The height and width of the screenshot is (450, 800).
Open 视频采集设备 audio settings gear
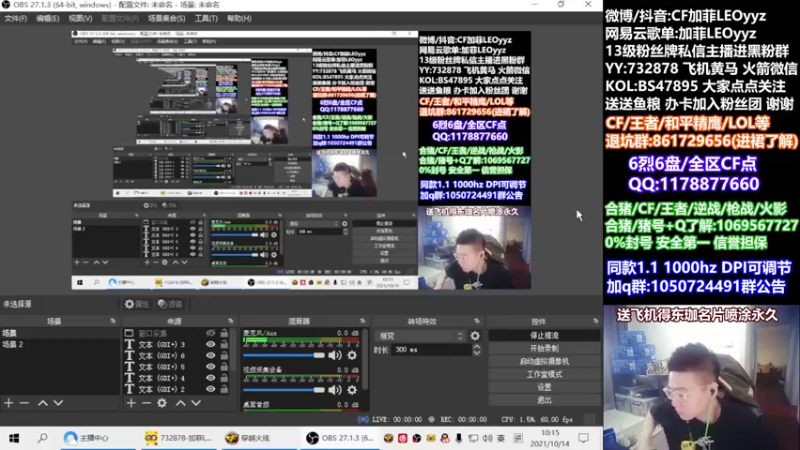click(352, 390)
